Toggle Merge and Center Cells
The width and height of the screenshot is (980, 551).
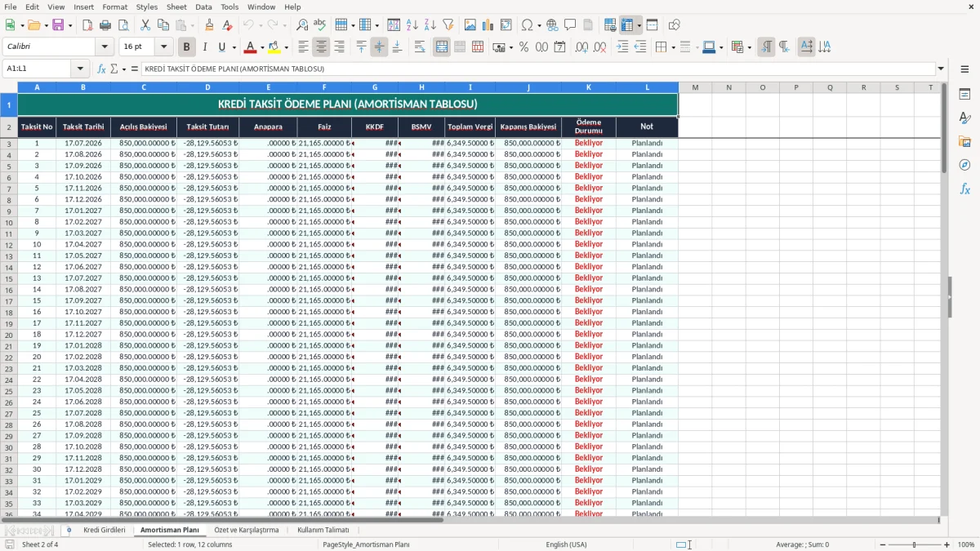tap(442, 47)
